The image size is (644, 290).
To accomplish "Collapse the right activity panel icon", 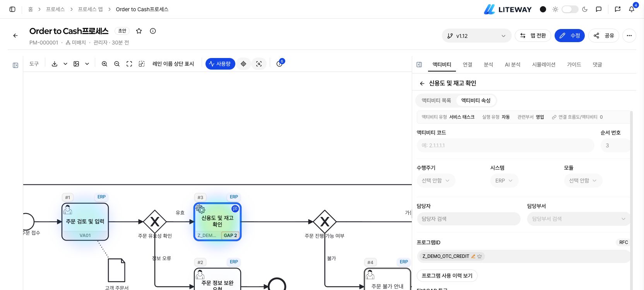I will [419, 65].
